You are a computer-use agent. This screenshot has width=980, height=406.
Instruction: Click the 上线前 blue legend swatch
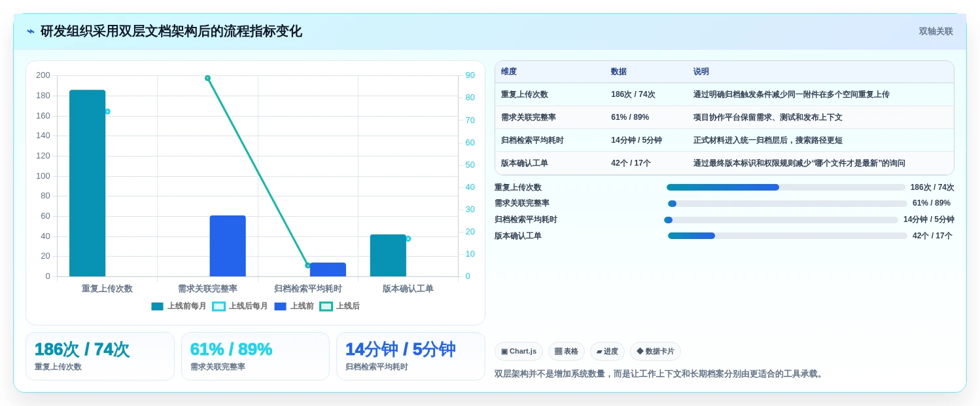coord(280,306)
